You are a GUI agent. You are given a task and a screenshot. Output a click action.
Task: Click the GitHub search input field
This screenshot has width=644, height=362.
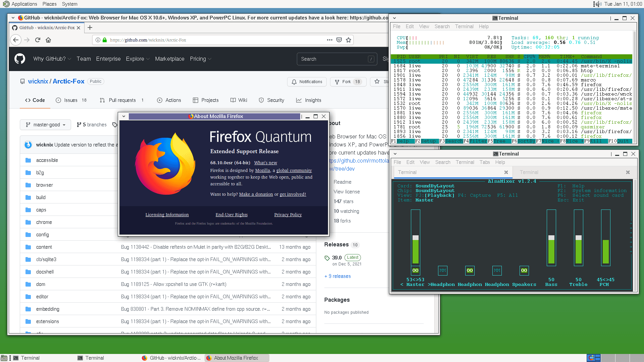[337, 59]
